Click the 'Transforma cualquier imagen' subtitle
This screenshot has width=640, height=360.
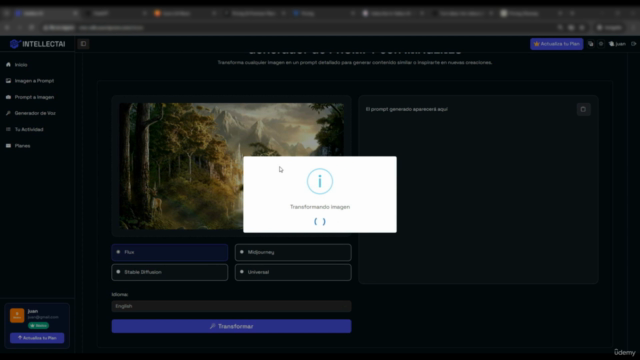(x=355, y=62)
